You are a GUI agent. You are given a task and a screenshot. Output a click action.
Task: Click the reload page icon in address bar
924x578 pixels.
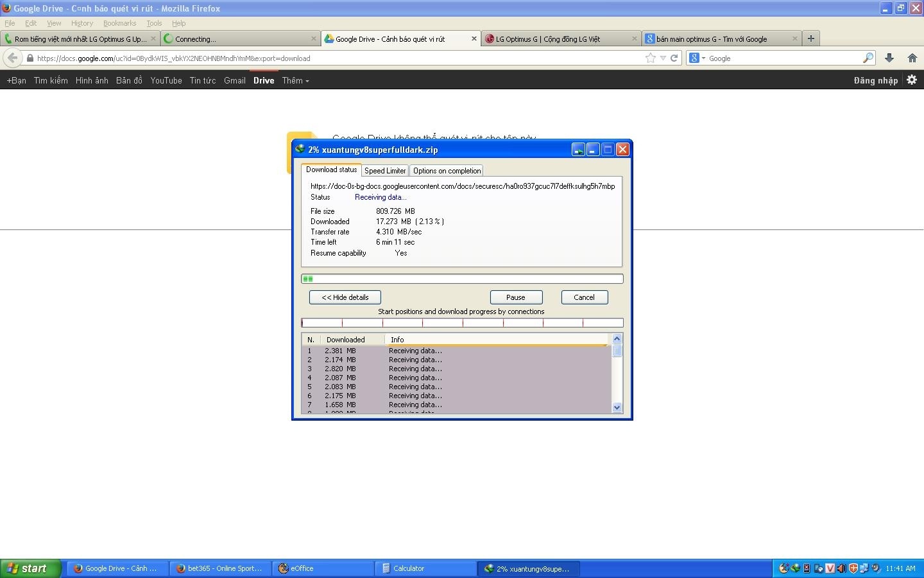click(x=674, y=58)
